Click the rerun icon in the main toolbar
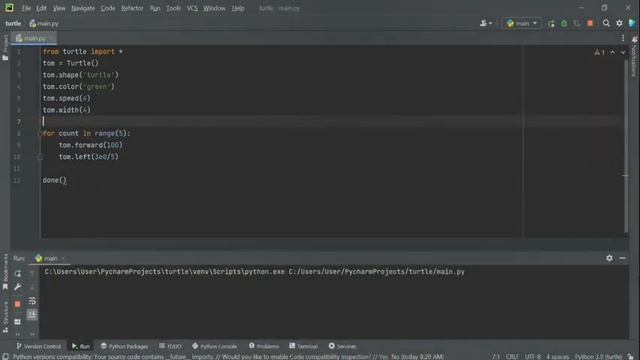The height and width of the screenshot is (360, 640). [x=551, y=24]
